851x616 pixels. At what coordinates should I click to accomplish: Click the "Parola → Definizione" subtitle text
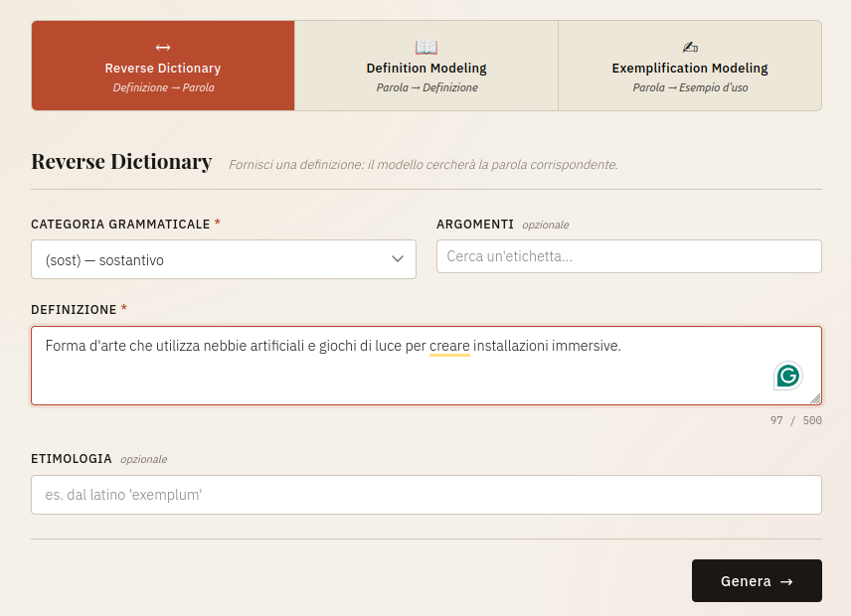[x=426, y=87]
